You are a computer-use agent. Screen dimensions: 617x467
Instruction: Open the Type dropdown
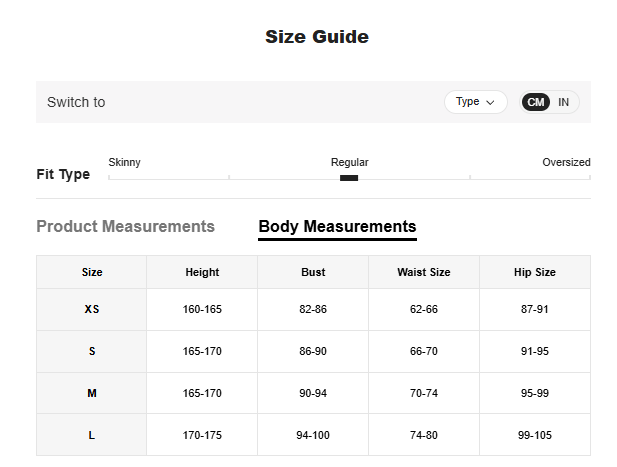point(474,102)
